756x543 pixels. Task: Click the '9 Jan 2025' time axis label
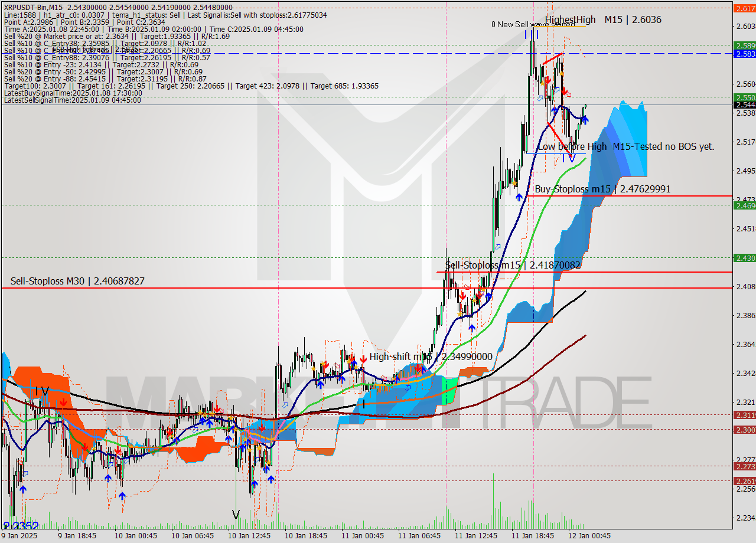click(x=19, y=536)
